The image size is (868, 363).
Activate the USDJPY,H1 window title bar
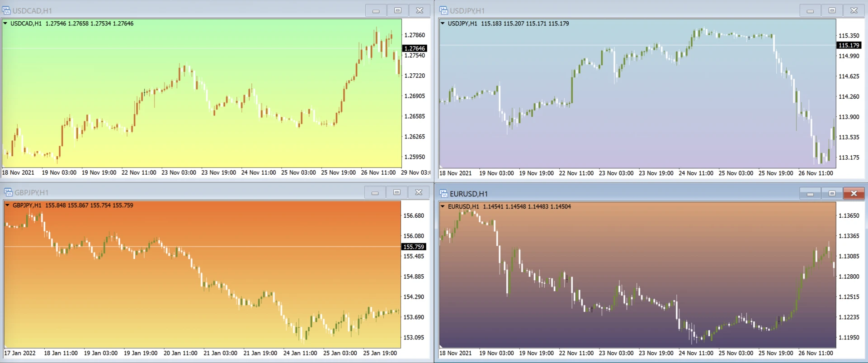click(x=633, y=10)
